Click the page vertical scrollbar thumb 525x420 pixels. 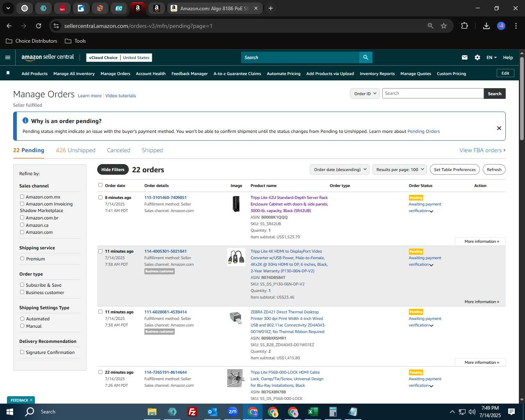pos(522,98)
